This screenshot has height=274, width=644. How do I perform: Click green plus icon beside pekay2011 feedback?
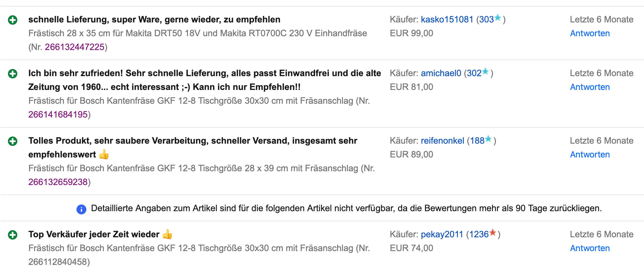[13, 235]
